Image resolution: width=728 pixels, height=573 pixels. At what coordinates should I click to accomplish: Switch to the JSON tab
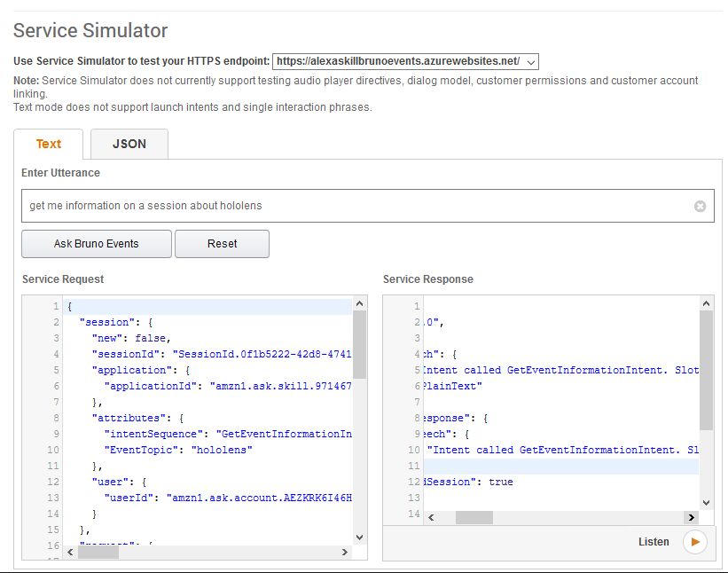coord(129,144)
